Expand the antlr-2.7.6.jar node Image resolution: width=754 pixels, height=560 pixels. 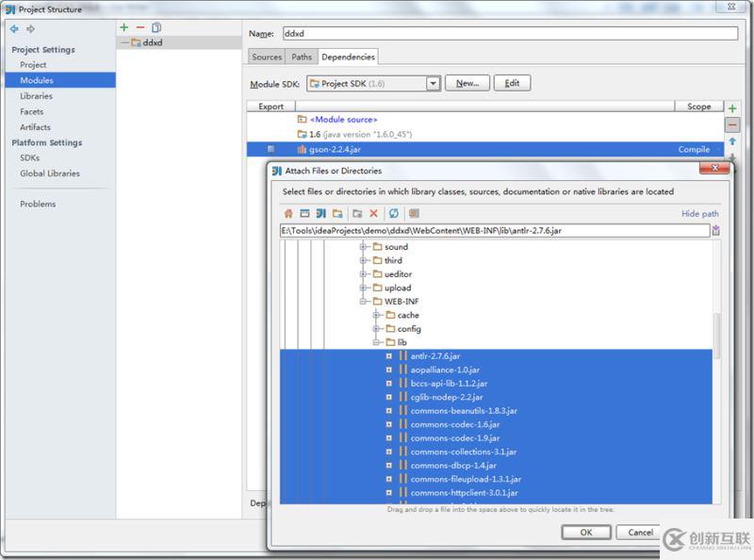389,356
